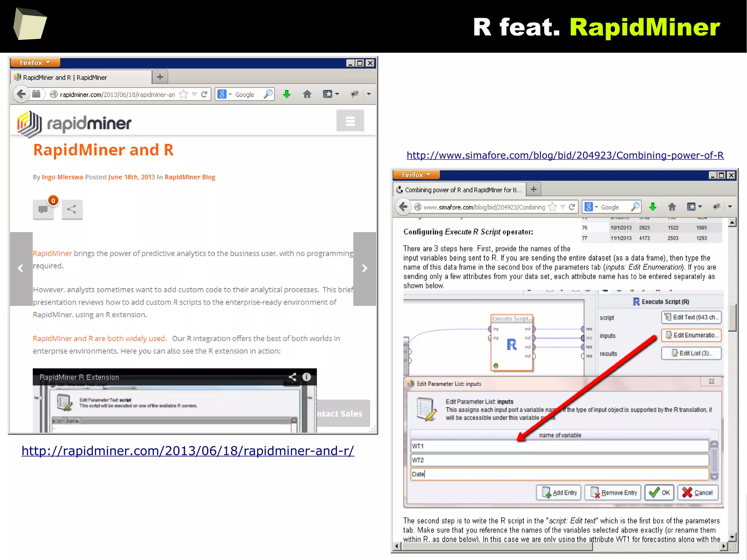
Task: Open June 18th, 2013 date link
Action: [131, 177]
